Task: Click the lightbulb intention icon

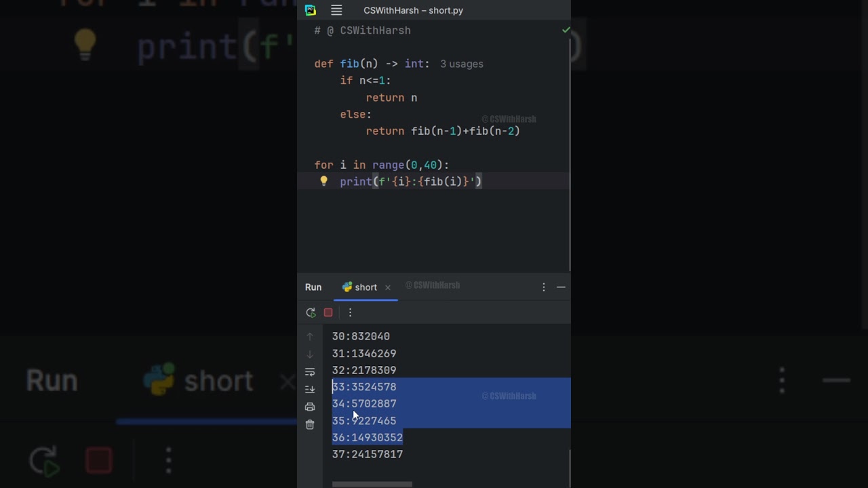Action: tap(323, 182)
